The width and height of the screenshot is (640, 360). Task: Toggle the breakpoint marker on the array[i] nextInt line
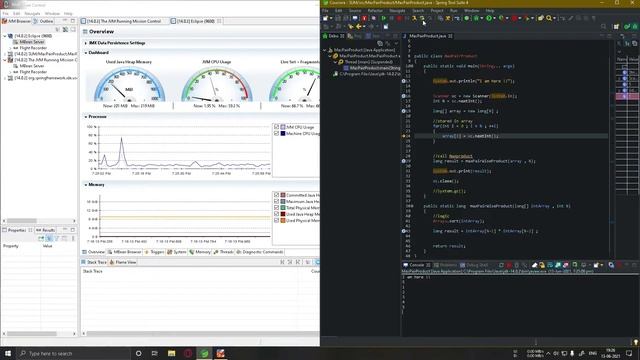[404, 136]
